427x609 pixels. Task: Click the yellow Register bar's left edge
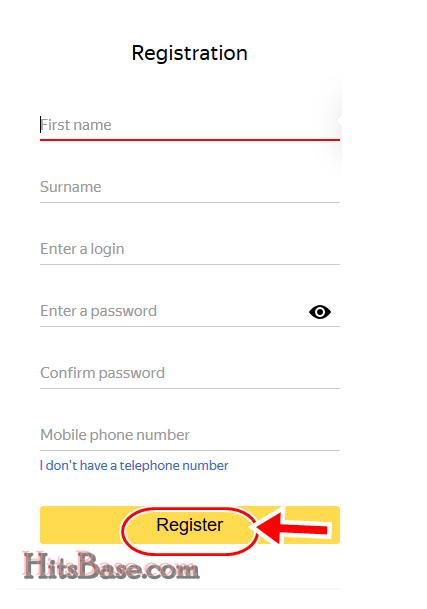point(44,525)
